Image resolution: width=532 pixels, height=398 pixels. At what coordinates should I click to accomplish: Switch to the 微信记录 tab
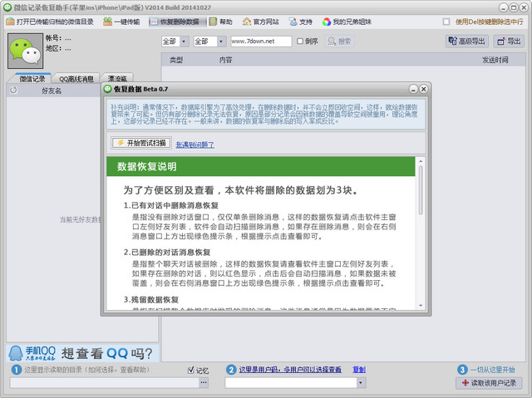coord(32,79)
